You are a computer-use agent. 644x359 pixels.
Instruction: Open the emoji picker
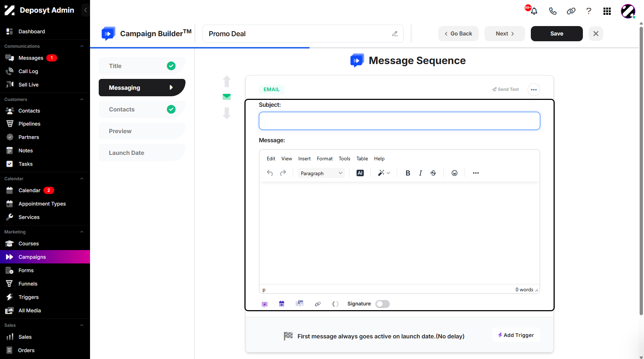pos(455,173)
